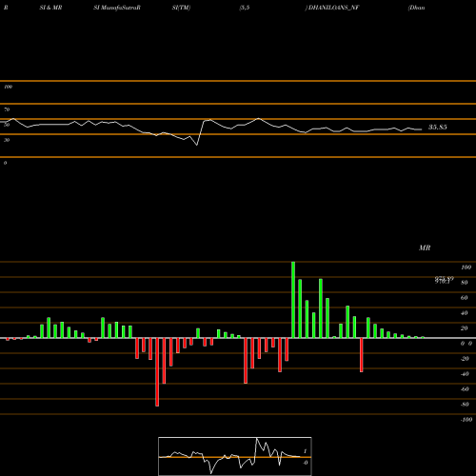Click the -100 label on MR axis

pos(466,420)
